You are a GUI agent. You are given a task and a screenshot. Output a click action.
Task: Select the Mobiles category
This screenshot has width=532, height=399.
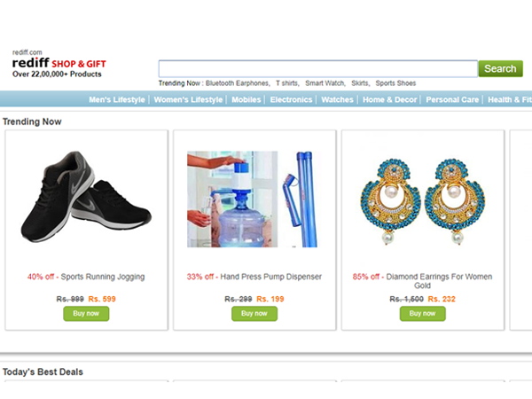(x=246, y=99)
